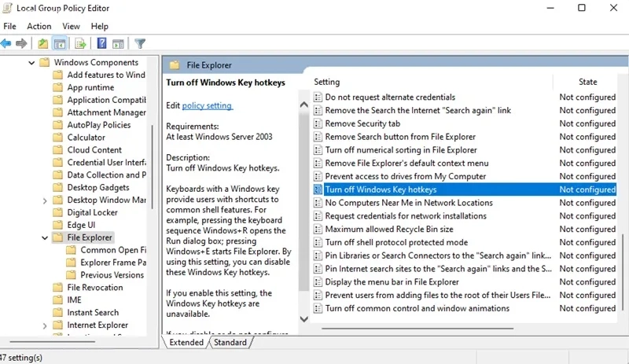
Task: Open the File menu
Action: (x=9, y=26)
